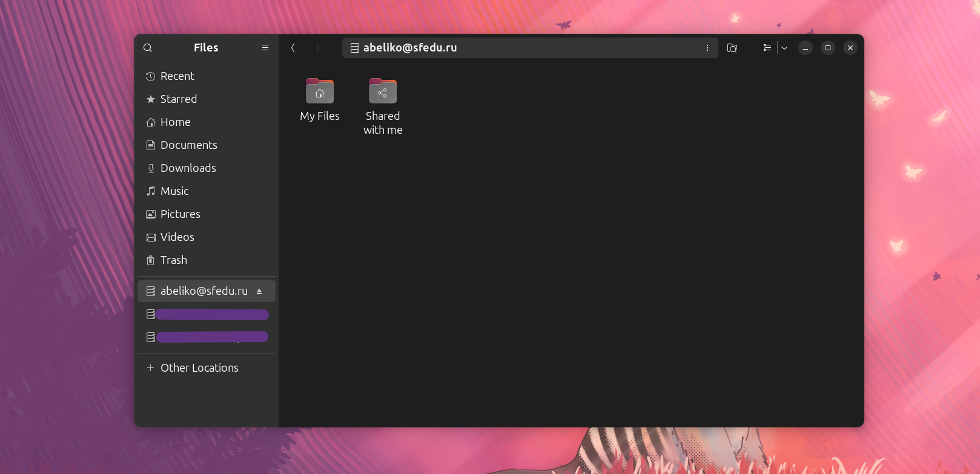
Task: Toggle the list view icon
Action: point(767,48)
